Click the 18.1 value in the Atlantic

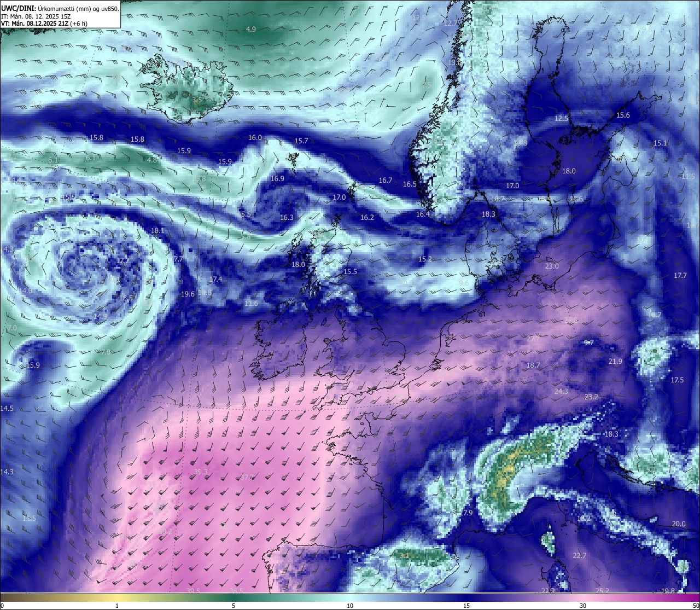pos(157,231)
